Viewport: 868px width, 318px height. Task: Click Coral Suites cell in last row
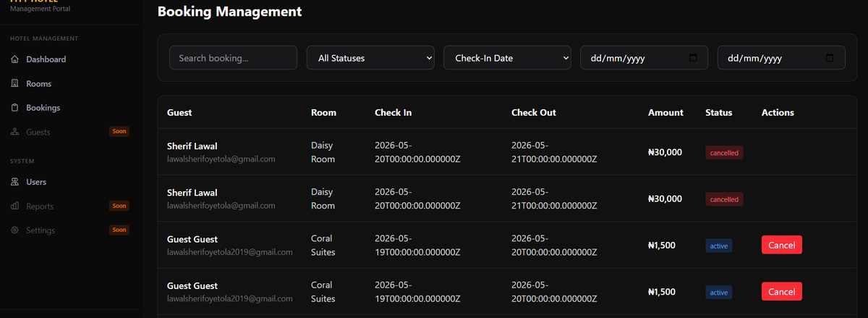(x=323, y=292)
